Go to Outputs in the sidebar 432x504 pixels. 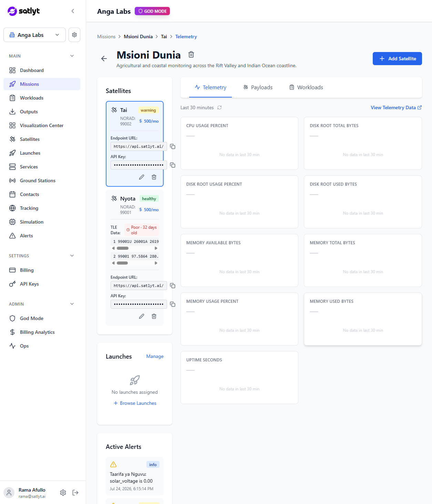click(42, 112)
